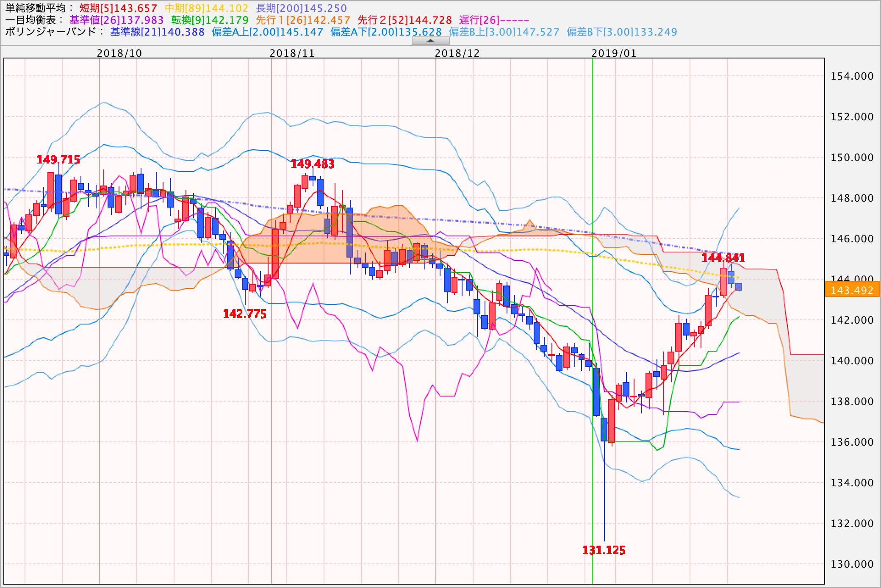Image resolution: width=881 pixels, height=588 pixels.
Task: Select the mid-term MA value 中期[89]144.102
Action: click(206, 8)
